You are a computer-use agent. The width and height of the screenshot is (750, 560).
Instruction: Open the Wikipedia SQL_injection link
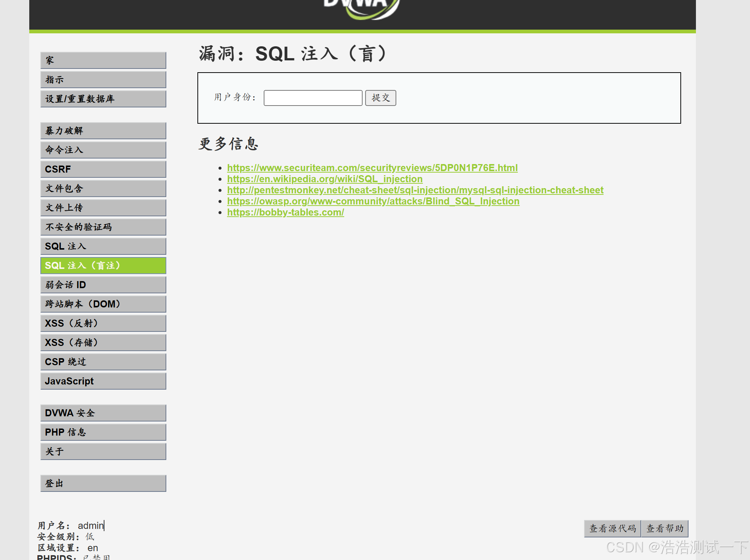[324, 179]
